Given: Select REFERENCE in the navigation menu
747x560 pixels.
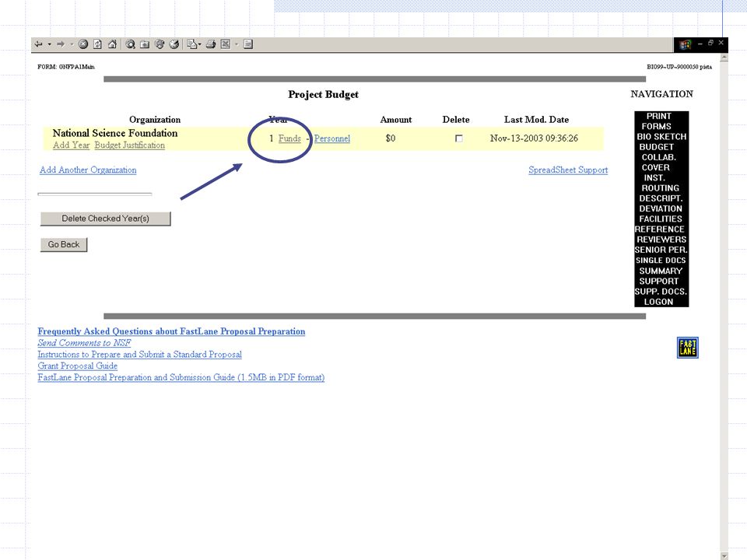Looking at the screenshot, I should point(659,229).
